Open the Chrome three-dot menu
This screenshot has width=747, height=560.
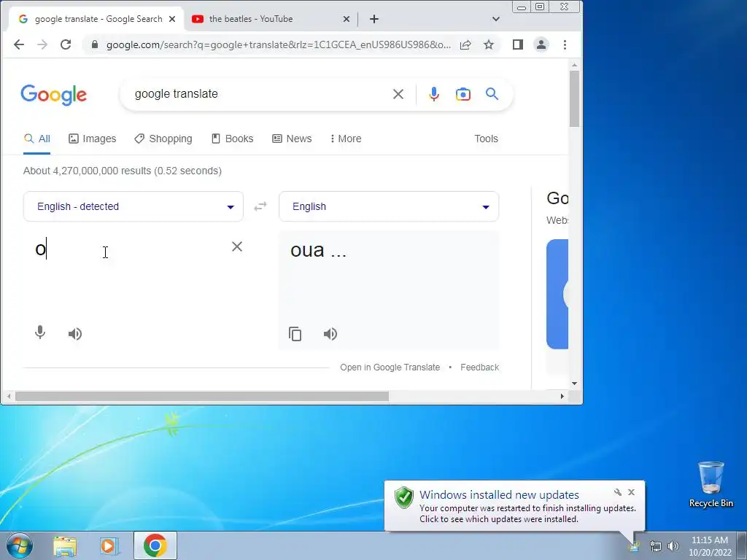coord(565,44)
